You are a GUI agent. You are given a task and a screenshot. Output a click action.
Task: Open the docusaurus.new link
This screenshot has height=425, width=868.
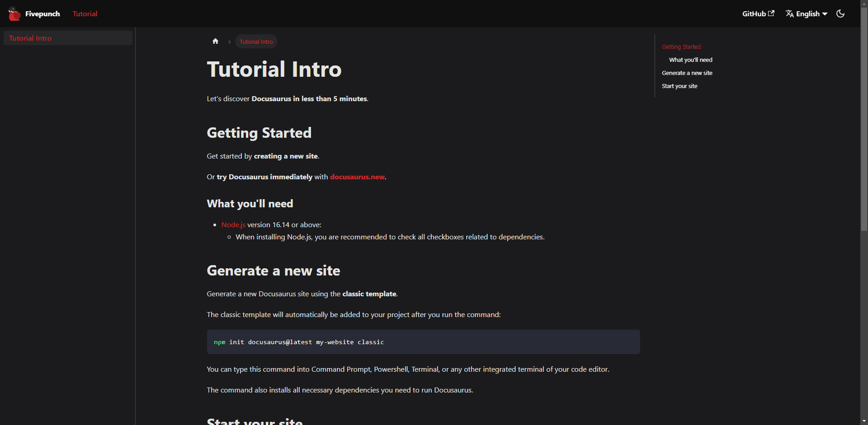357,177
